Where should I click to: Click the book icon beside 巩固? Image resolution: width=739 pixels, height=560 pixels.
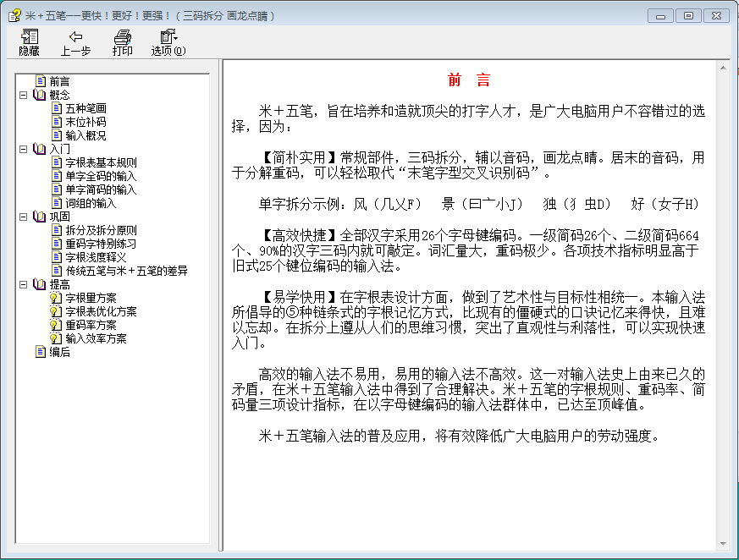pos(40,217)
